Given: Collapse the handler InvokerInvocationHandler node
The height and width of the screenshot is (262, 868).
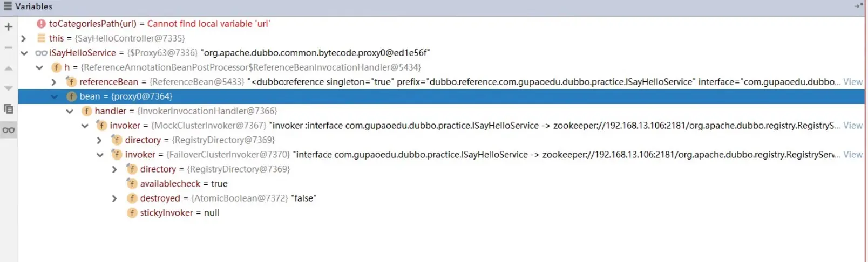Looking at the screenshot, I should click(69, 111).
